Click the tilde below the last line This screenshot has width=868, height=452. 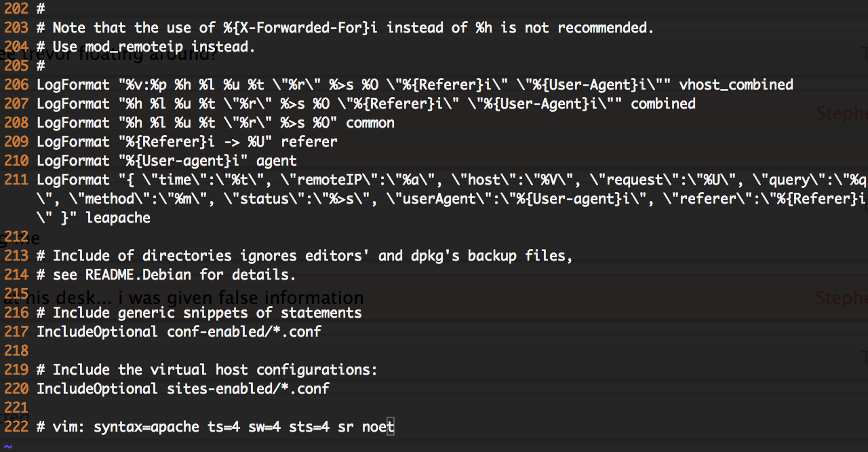pyautogui.click(x=7, y=446)
